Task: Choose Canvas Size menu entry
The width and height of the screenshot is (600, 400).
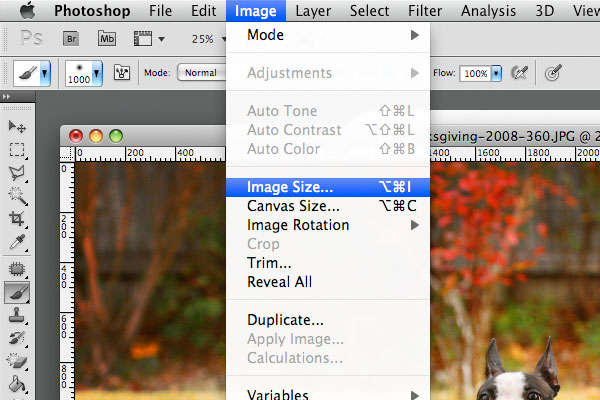Action: [x=328, y=206]
